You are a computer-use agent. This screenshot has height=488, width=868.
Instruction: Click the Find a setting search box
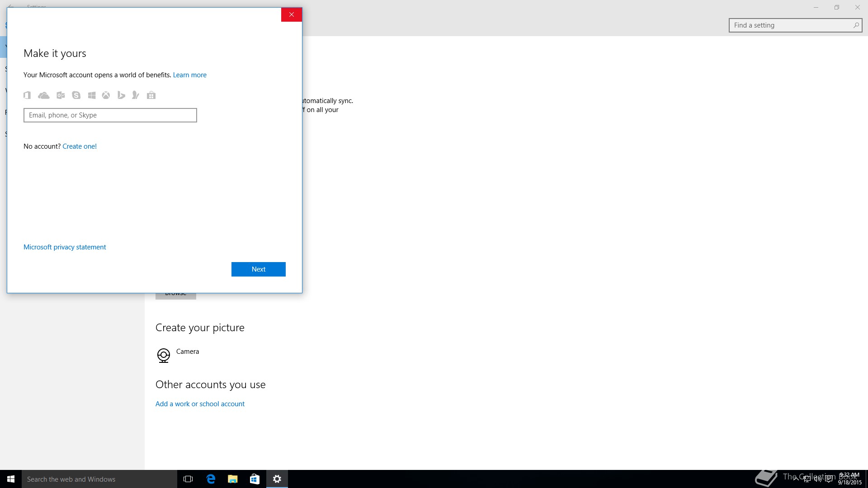pyautogui.click(x=796, y=25)
